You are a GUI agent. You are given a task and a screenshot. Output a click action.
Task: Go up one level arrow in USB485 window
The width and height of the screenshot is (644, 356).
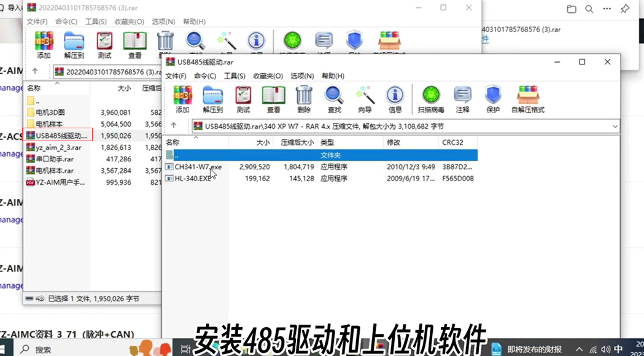174,126
